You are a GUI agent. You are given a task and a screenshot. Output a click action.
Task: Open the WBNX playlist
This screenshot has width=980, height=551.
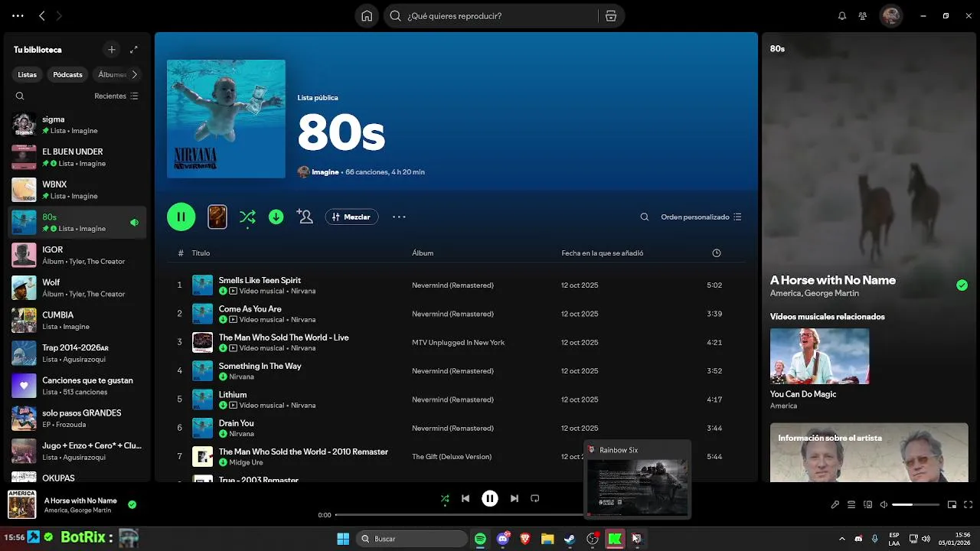[77, 190]
